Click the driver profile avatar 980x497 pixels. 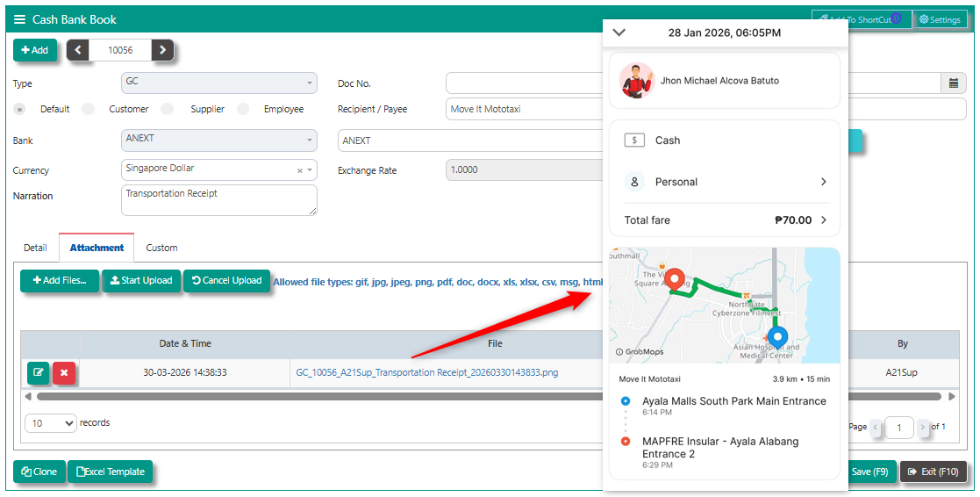click(x=637, y=81)
